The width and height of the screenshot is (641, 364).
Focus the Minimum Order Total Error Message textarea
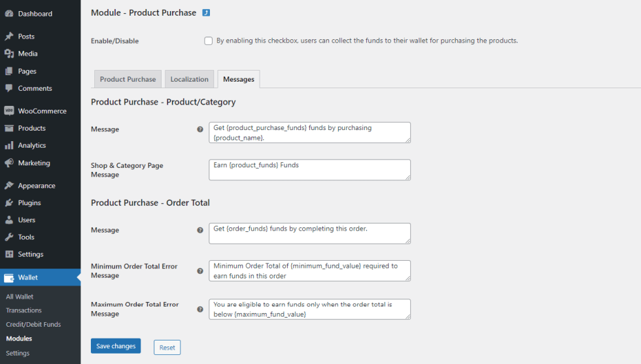pos(309,271)
